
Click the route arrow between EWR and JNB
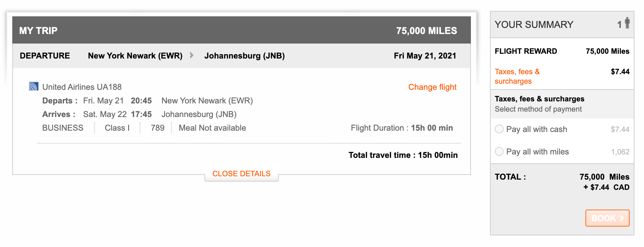coord(192,55)
